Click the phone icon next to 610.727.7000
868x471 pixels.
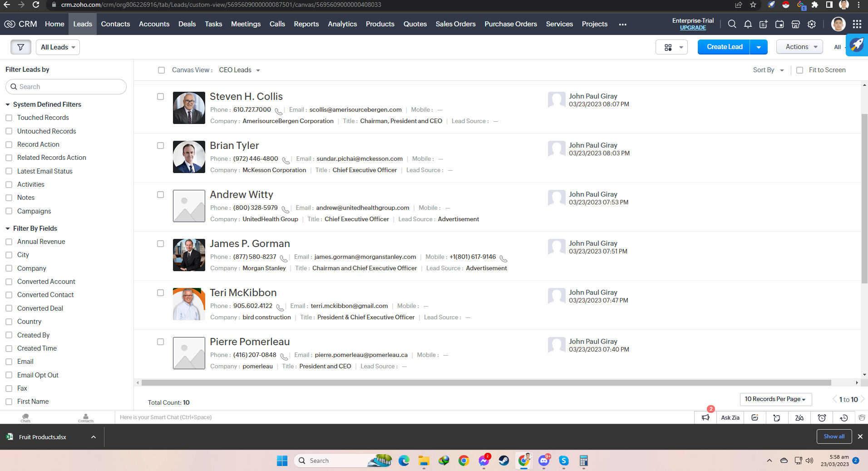tap(279, 111)
